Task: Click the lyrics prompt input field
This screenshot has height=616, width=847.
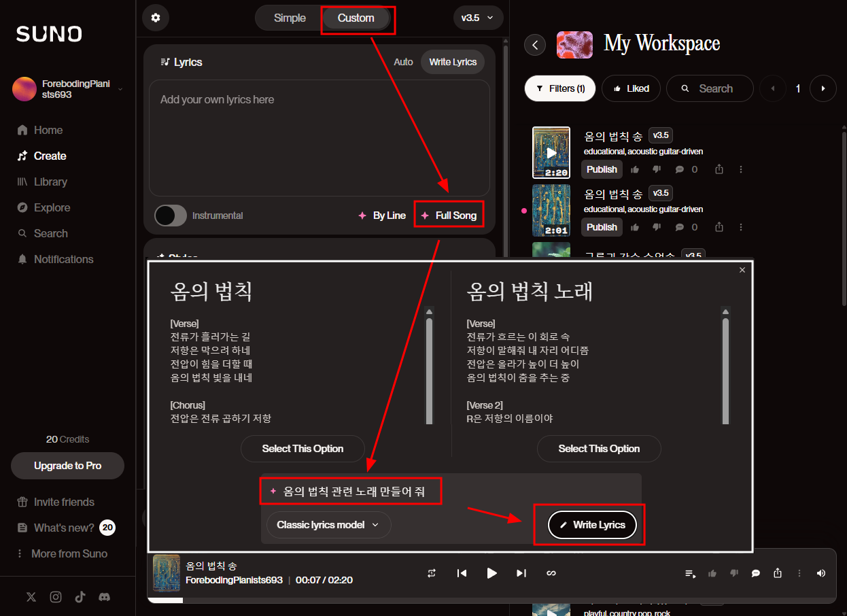Action: 451,491
